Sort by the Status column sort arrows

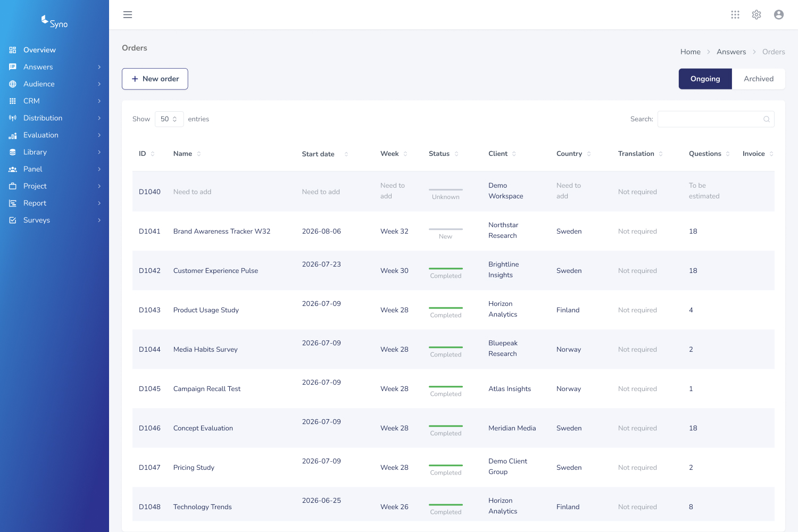(456, 154)
